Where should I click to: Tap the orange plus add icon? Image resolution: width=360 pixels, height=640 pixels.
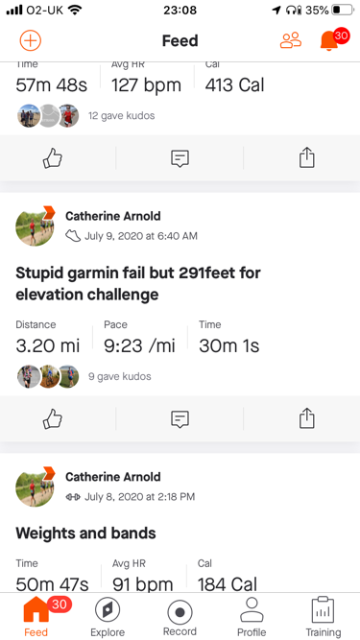click(x=31, y=40)
